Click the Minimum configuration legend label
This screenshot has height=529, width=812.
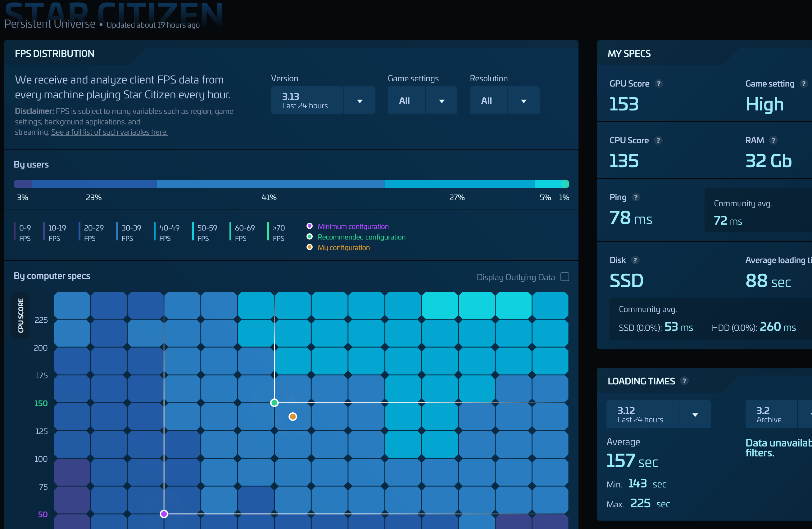point(353,226)
